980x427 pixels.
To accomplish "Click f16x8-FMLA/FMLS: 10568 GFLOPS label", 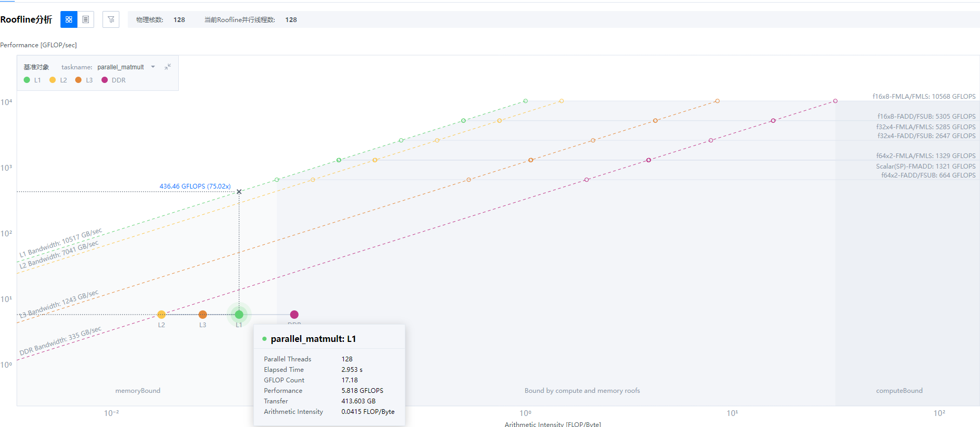I will [924, 97].
